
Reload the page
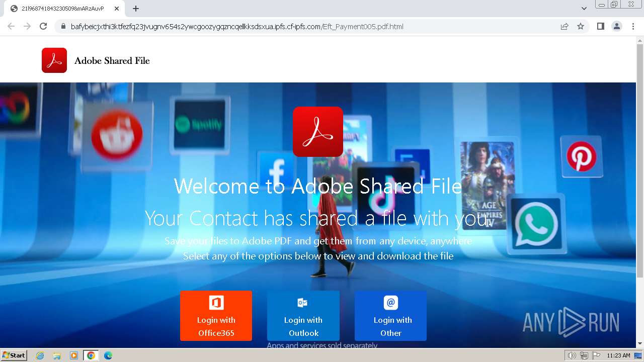click(43, 26)
